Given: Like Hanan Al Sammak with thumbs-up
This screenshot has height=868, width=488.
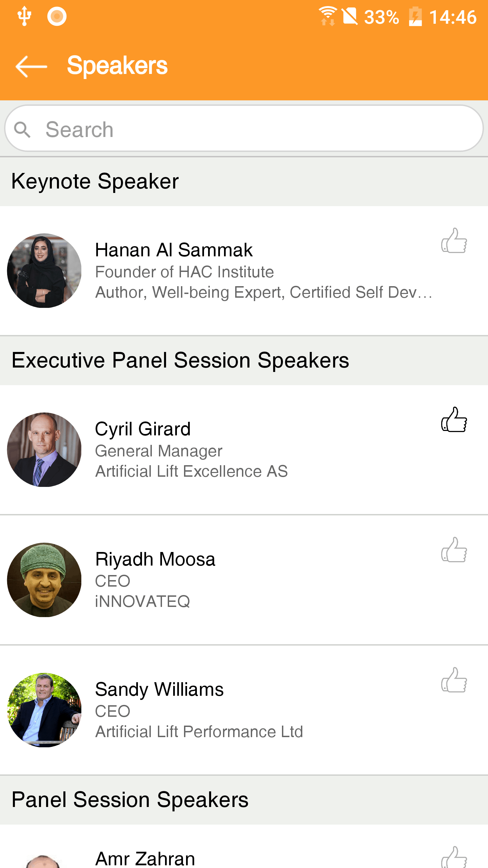Looking at the screenshot, I should 454,240.
